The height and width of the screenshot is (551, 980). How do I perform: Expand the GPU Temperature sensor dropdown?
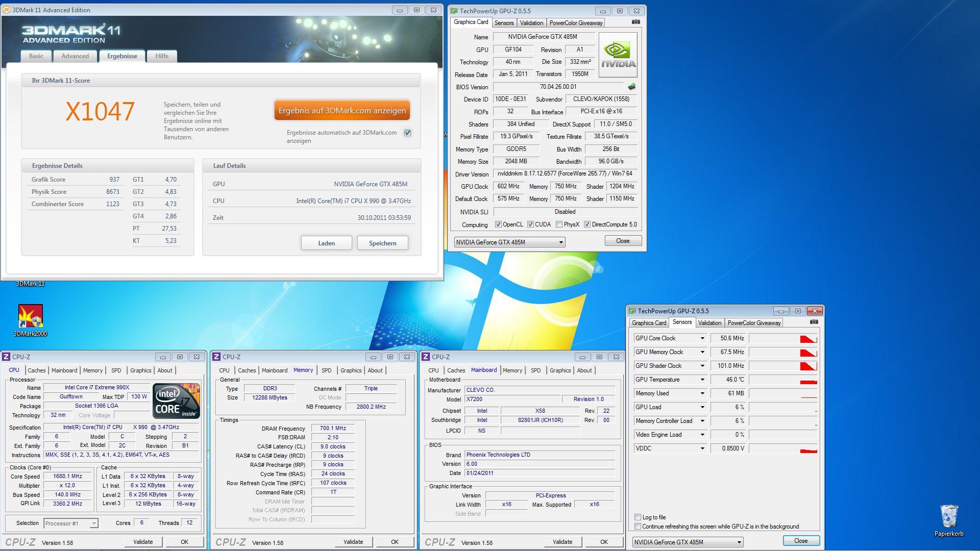point(702,380)
